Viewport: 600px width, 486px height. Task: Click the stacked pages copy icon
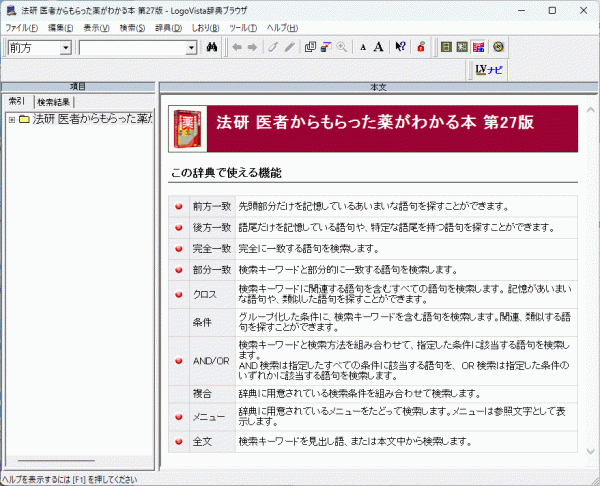310,47
